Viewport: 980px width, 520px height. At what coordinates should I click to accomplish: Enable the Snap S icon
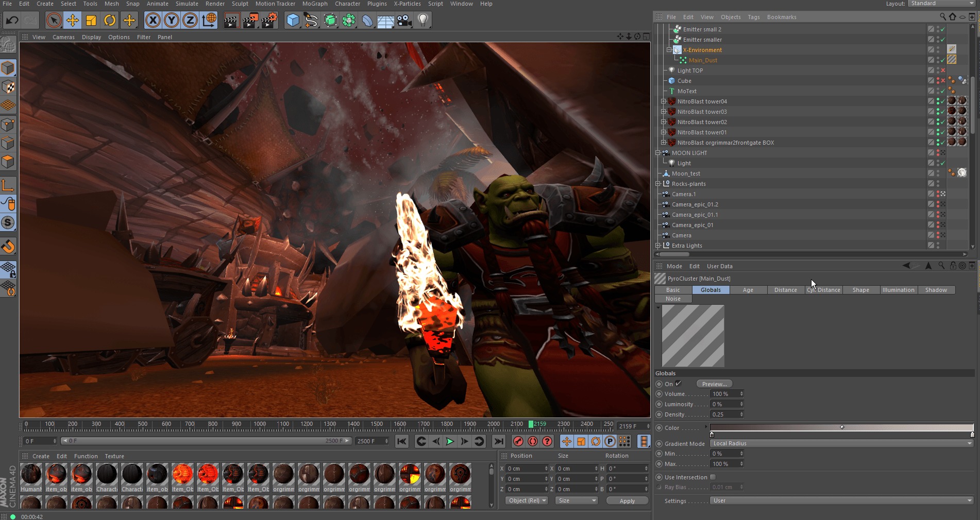8,222
